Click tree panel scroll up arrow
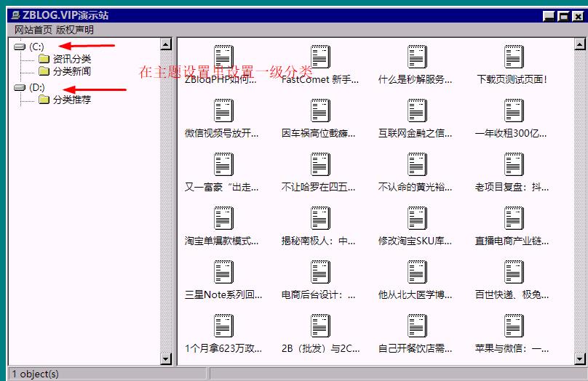 166,44
